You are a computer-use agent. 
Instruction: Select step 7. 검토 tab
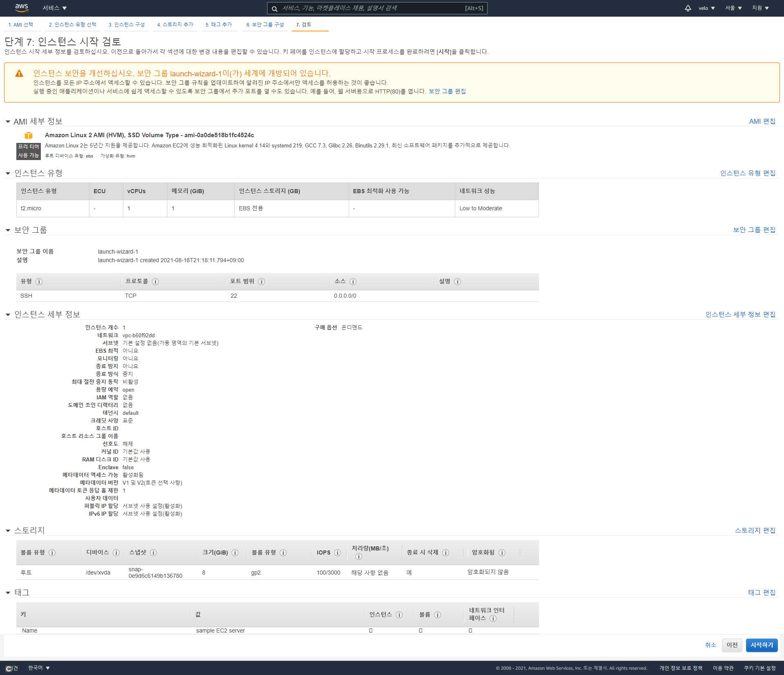click(304, 25)
